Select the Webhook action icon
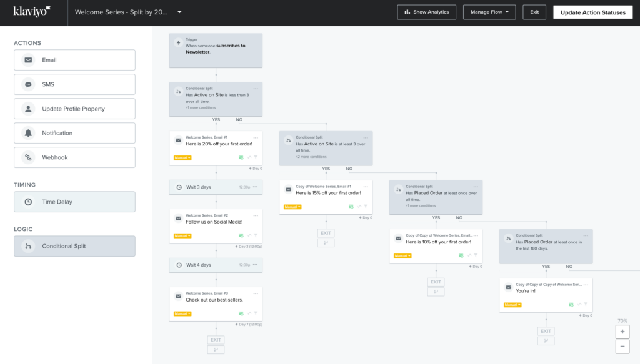Viewport: 640px width, 364px height. 28,157
